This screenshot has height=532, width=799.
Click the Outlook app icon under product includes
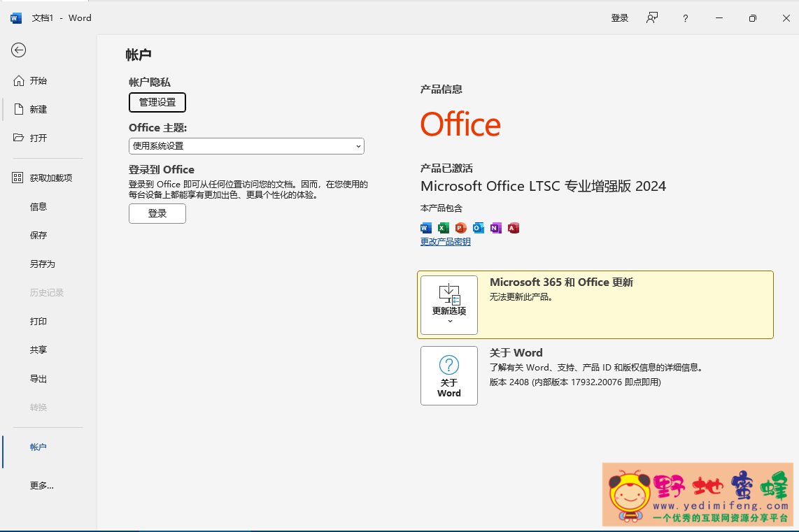coord(478,228)
